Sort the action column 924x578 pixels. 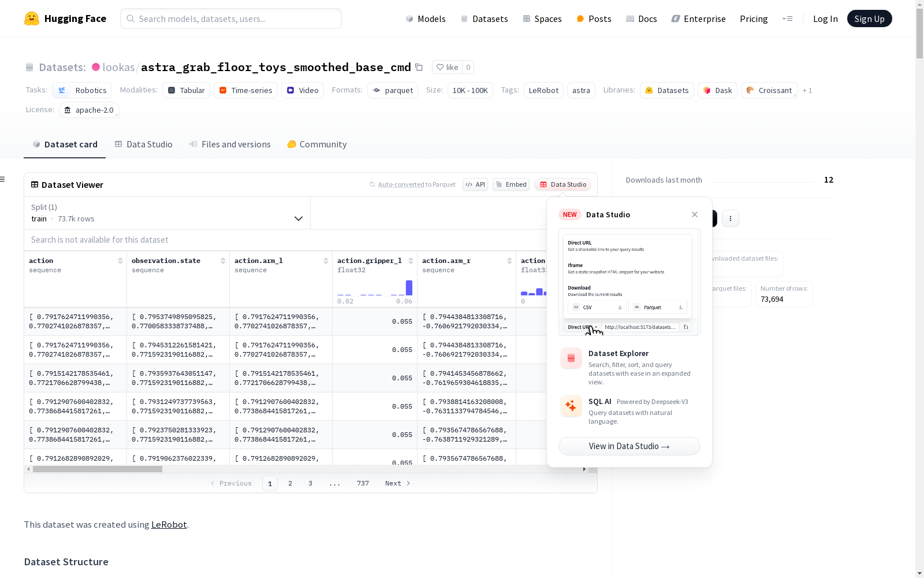(x=120, y=261)
